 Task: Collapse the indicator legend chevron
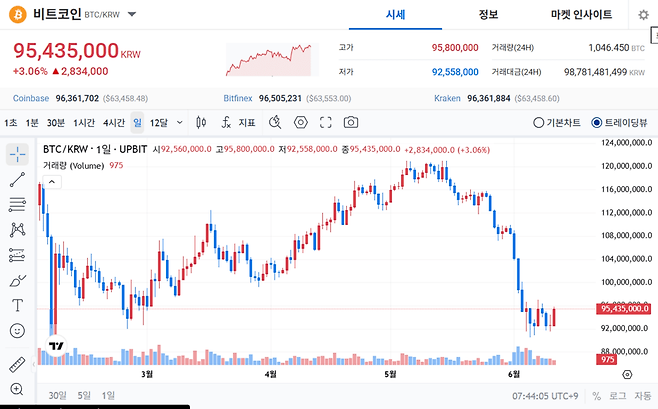52,182
